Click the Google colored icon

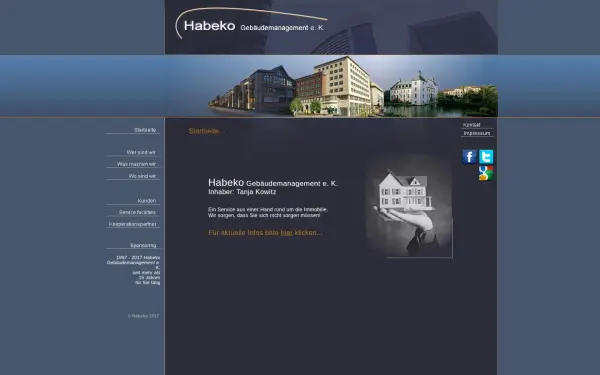tap(486, 173)
